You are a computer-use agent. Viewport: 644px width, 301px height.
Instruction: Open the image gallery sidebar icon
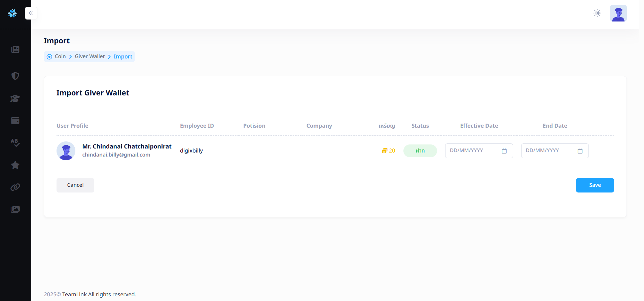tap(15, 210)
